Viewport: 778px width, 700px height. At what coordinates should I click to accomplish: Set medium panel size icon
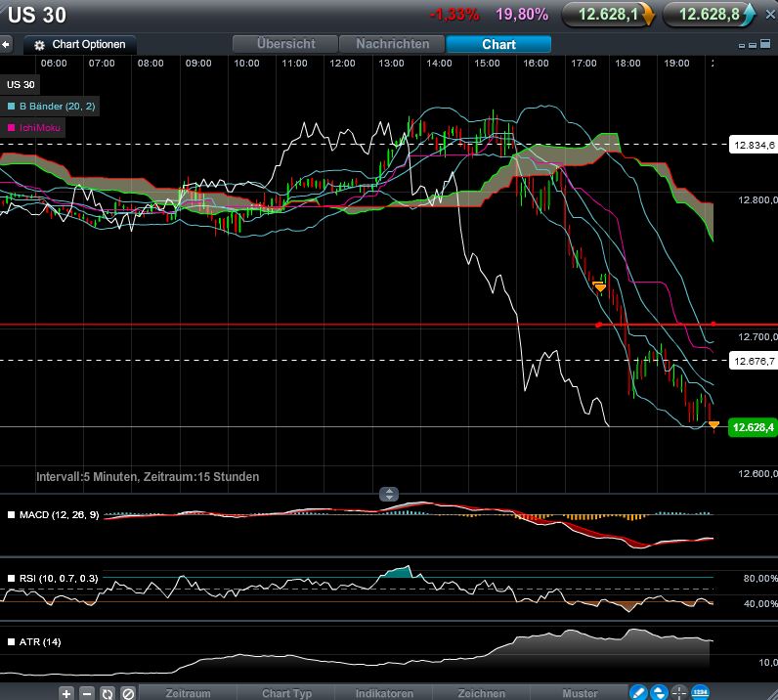click(x=753, y=45)
